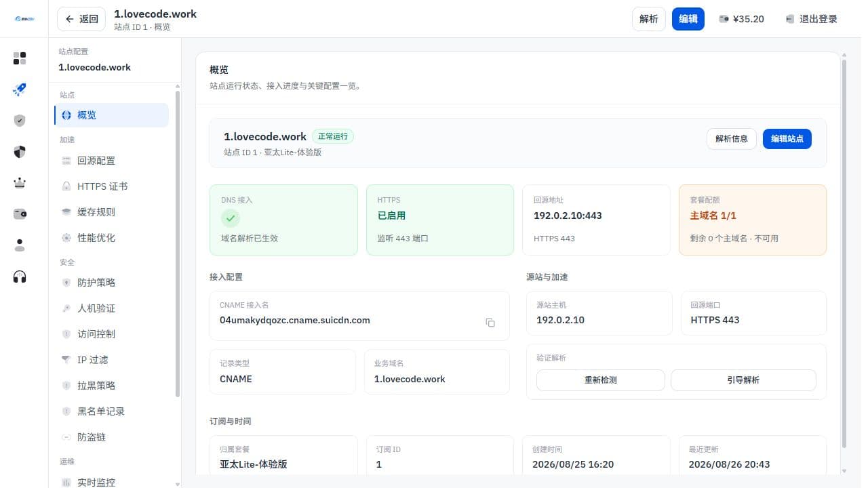Copy the CNAME 接入名 value

click(x=490, y=323)
